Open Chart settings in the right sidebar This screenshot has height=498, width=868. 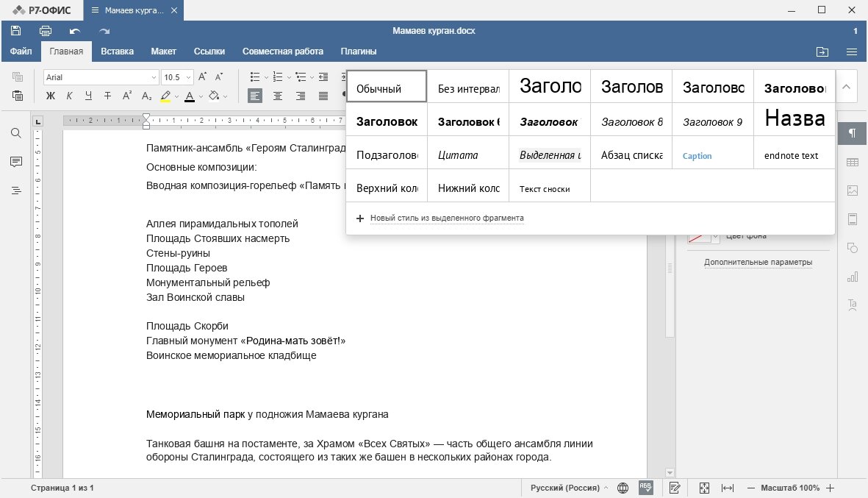[853, 277]
